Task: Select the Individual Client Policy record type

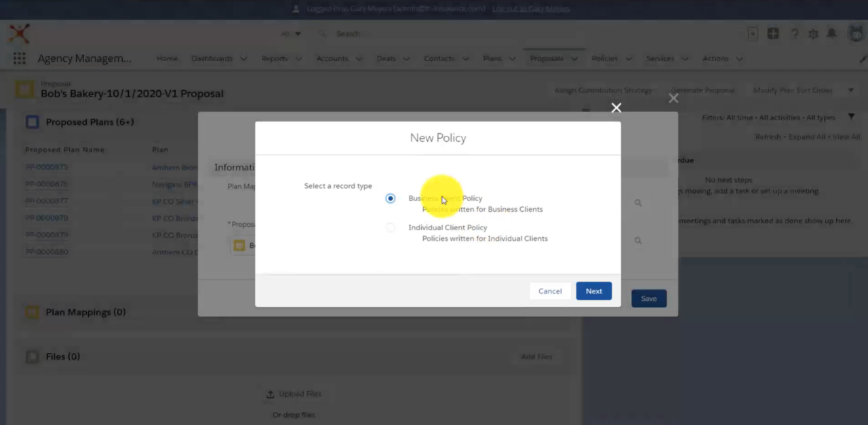Action: coord(390,227)
